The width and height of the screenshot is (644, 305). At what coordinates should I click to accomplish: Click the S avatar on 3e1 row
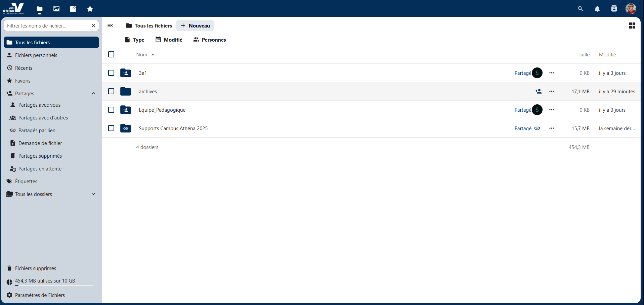537,73
